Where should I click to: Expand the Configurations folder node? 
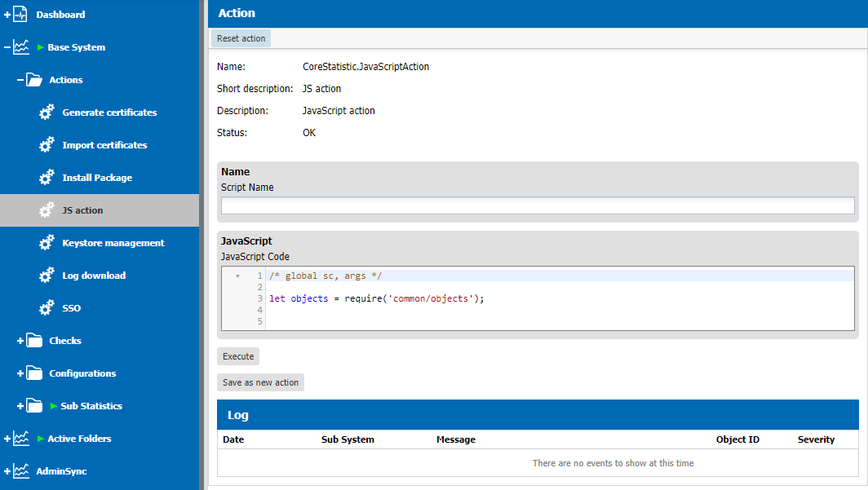(20, 373)
